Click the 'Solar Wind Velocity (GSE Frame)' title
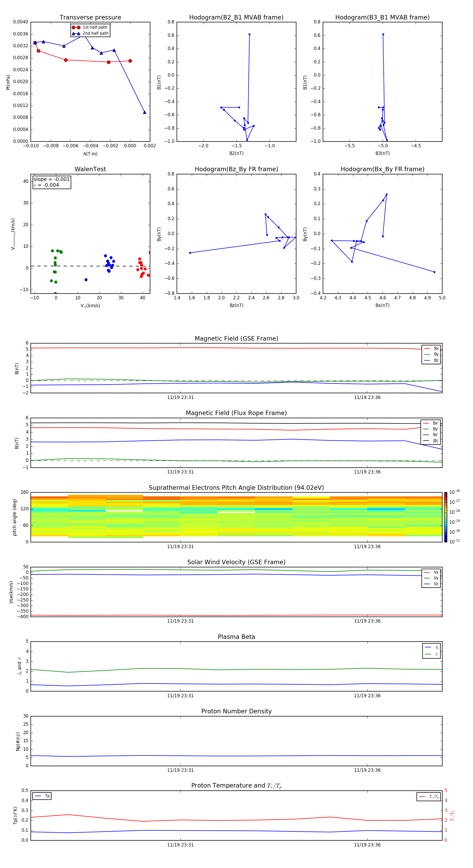The width and height of the screenshot is (473, 868). click(x=236, y=562)
